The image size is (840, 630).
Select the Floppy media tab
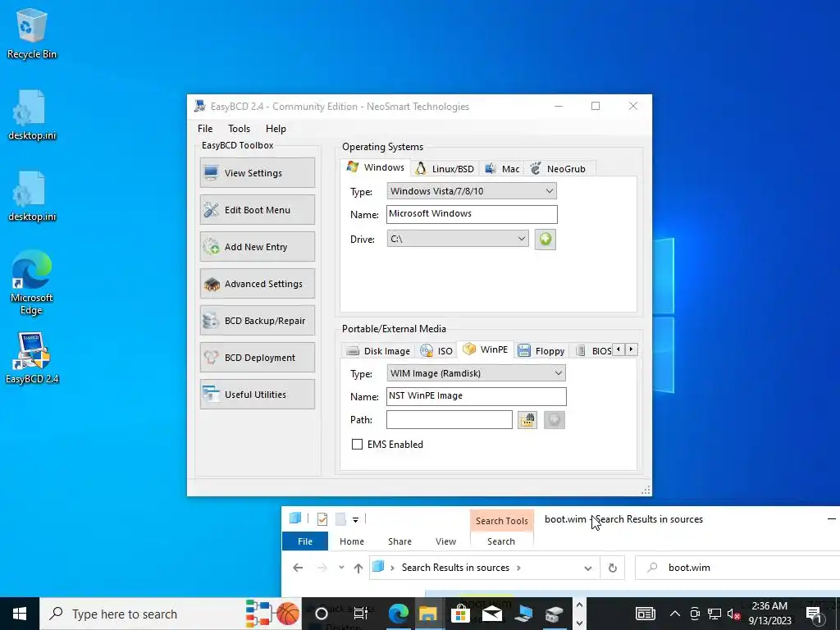541,351
